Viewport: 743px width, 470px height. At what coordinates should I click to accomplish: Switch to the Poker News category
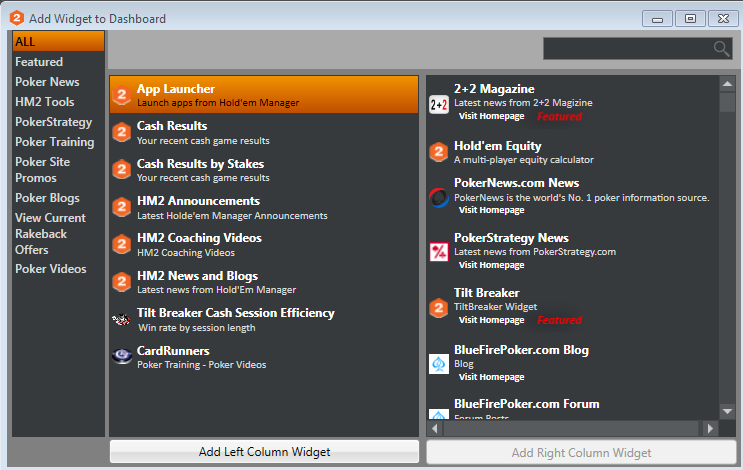pyautogui.click(x=47, y=81)
